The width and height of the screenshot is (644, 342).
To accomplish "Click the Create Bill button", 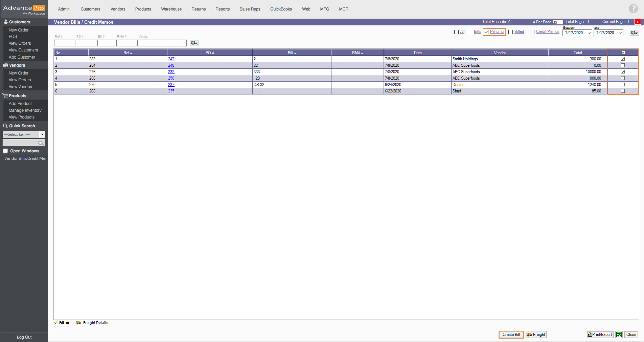I will (x=511, y=335).
